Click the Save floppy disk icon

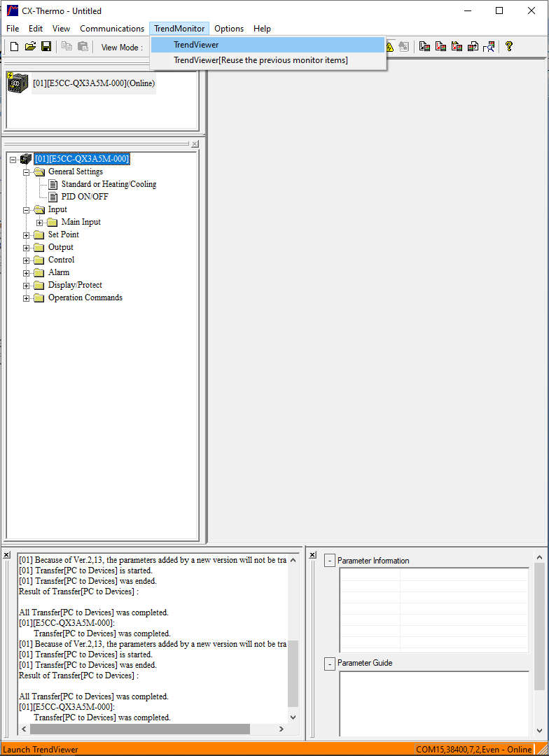tap(46, 47)
